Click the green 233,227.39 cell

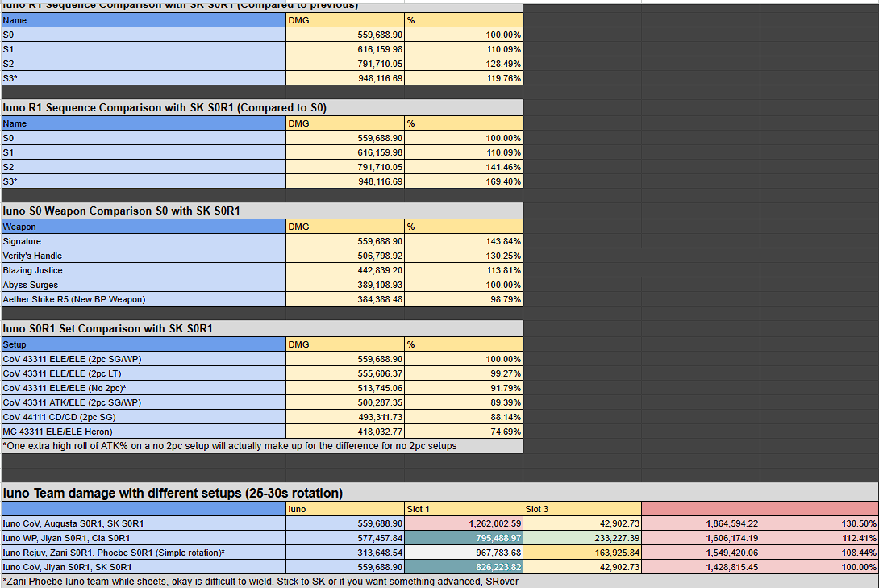click(582, 538)
